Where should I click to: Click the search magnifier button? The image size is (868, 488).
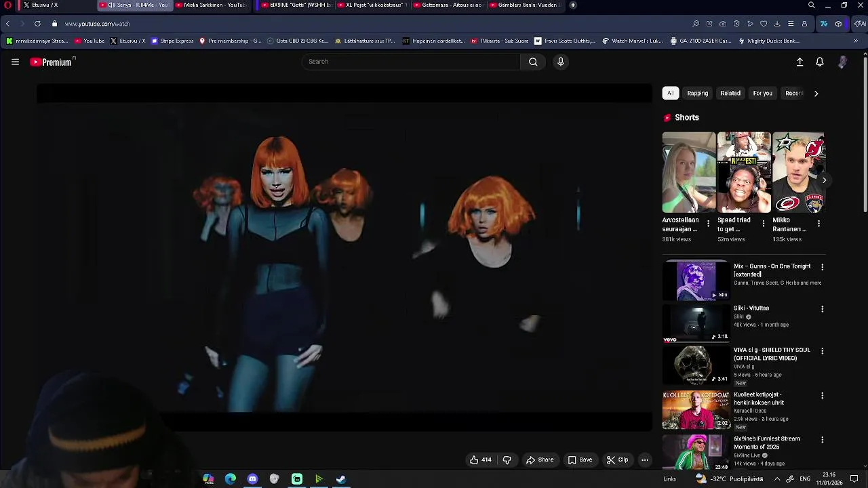tap(533, 62)
